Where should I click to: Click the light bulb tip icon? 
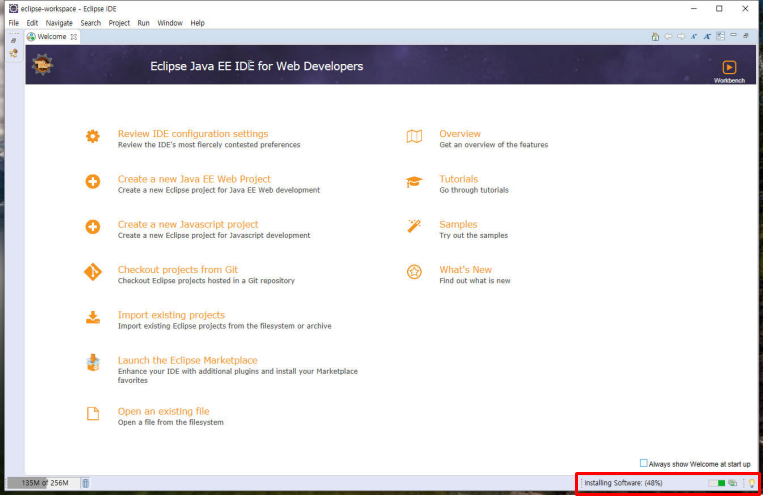(752, 483)
